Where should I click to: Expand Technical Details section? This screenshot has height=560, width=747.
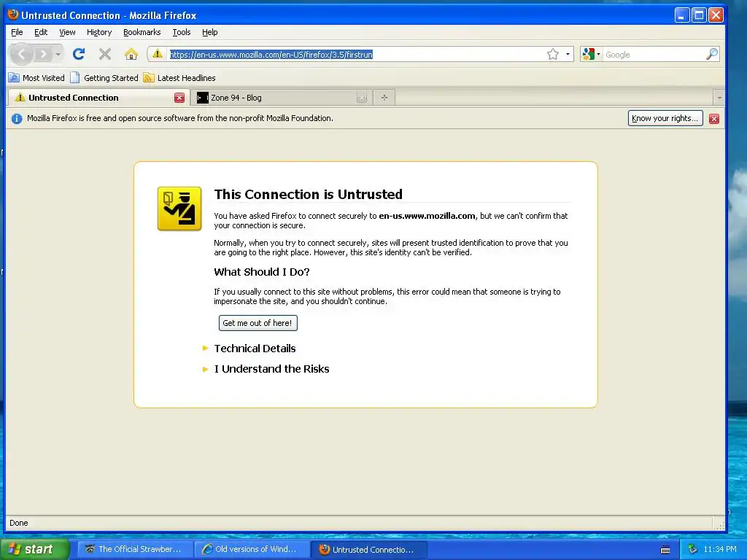click(x=255, y=348)
